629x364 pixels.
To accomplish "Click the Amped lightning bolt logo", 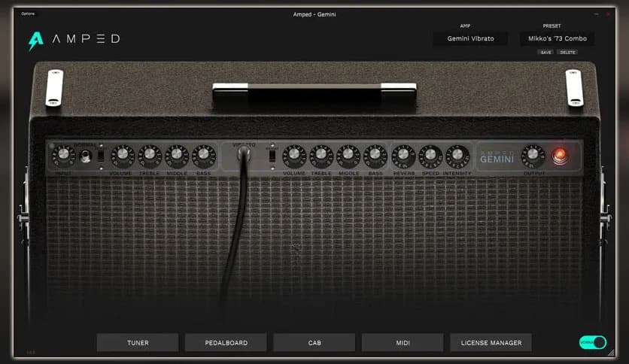I will coord(35,41).
